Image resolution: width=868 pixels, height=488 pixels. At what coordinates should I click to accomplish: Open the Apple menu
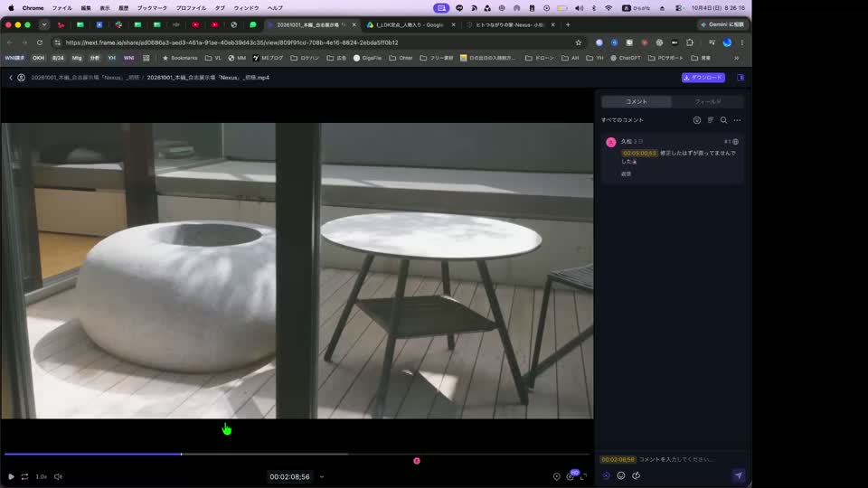pyautogui.click(x=11, y=8)
